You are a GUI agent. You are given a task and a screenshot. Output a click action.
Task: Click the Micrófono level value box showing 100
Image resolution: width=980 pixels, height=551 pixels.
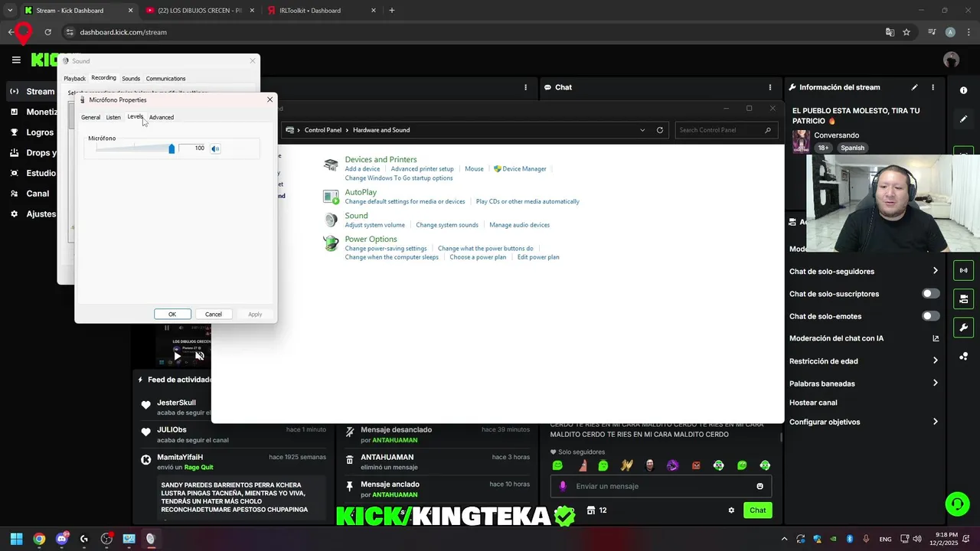click(x=193, y=148)
